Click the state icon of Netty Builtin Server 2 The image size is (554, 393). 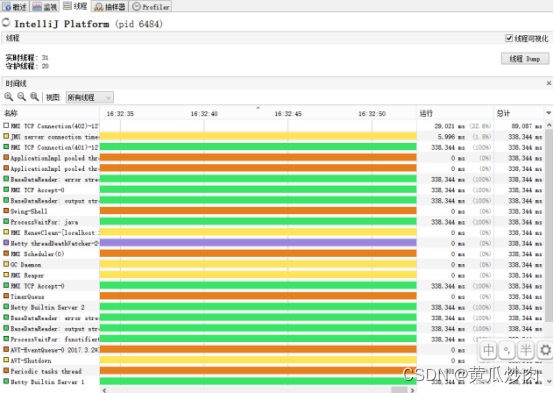click(6, 307)
